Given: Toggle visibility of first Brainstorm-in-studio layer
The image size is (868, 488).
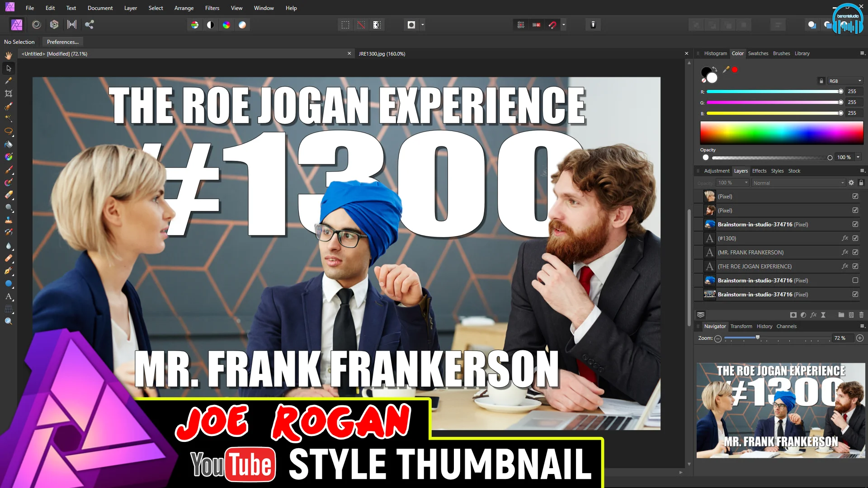Looking at the screenshot, I should click(855, 224).
